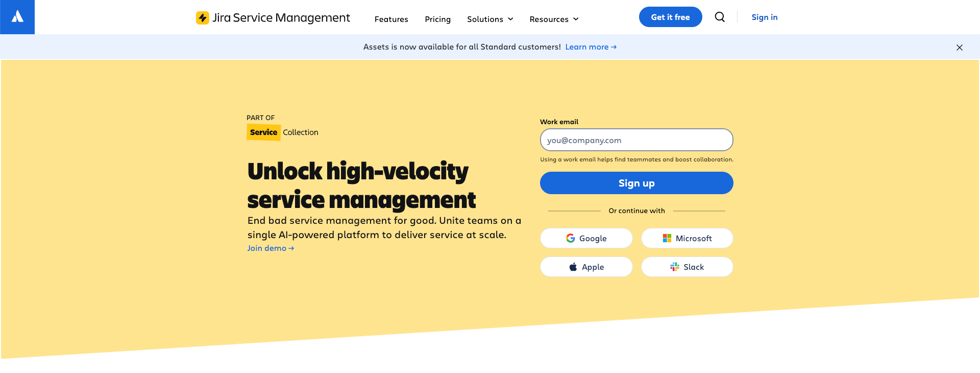The width and height of the screenshot is (980, 373).
Task: Click the blue Sign up button
Action: (636, 183)
